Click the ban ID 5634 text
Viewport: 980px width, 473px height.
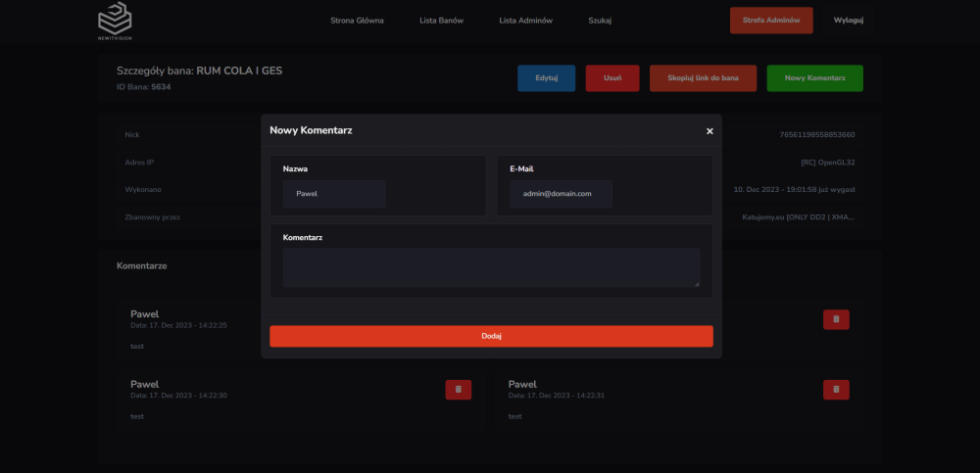pos(161,87)
